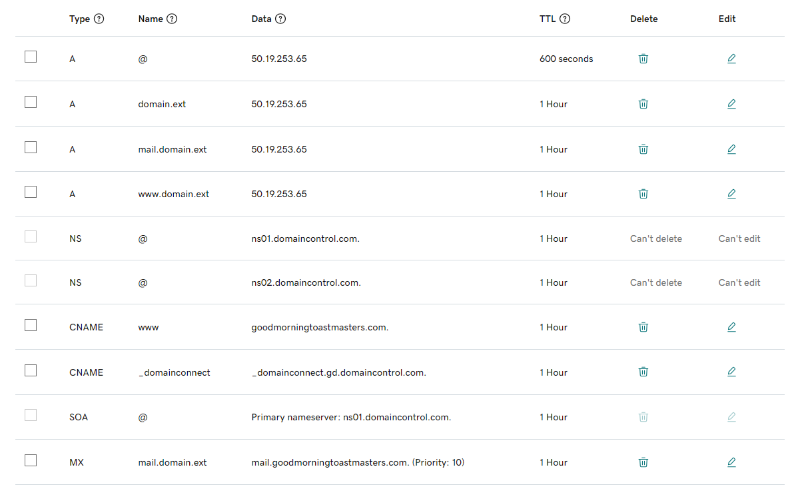
Task: Edit the A record for mail.domain.ext
Action: [731, 149]
